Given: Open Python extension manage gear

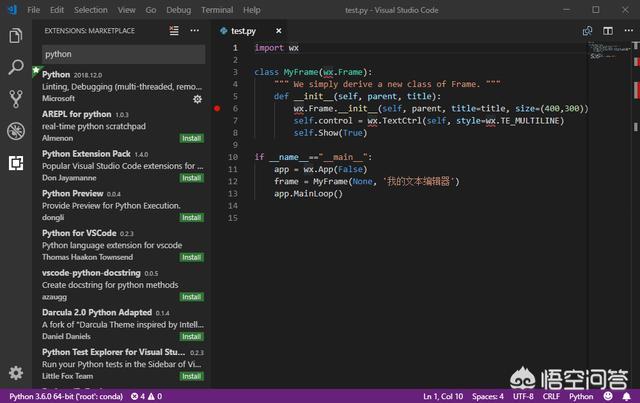Looking at the screenshot, I should click(x=198, y=99).
